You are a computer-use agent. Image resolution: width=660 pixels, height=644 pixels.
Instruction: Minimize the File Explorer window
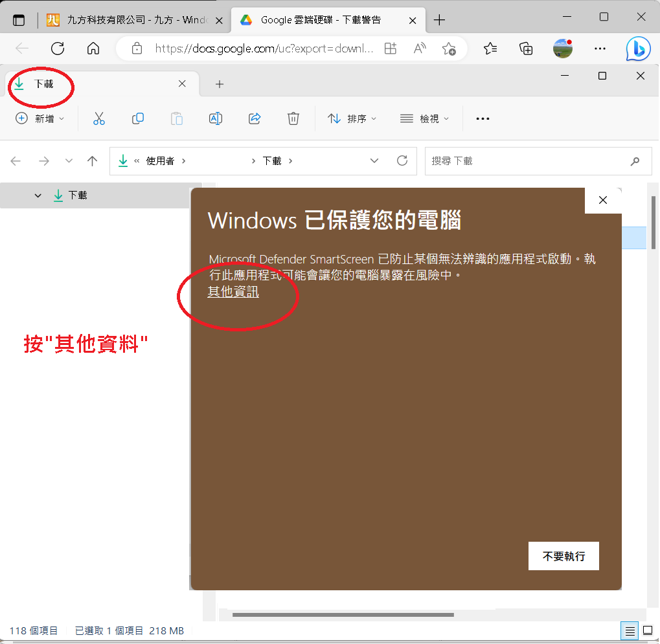tap(565, 76)
